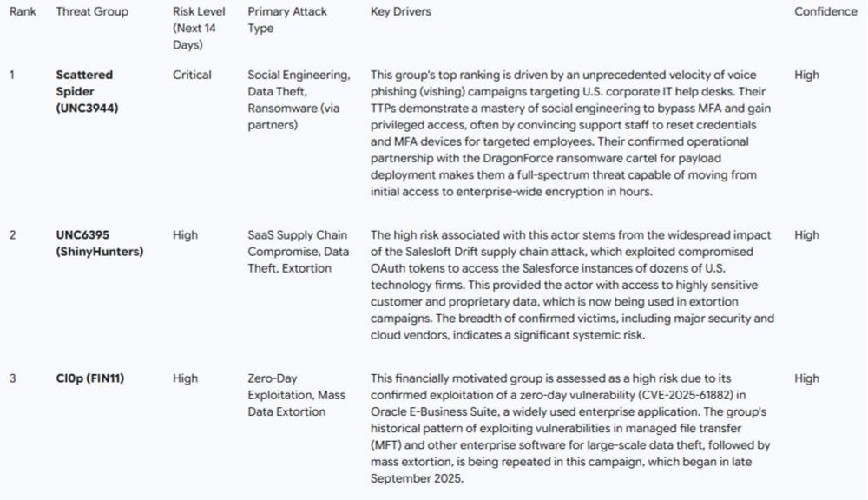Select the Key Drivers column header
Screen dimensions: 868x500
pyautogui.click(x=400, y=12)
